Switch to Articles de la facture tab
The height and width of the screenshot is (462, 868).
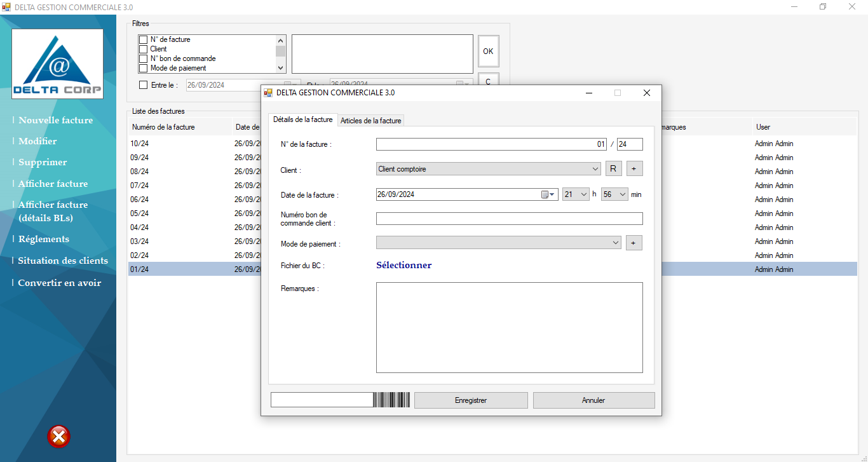click(371, 121)
